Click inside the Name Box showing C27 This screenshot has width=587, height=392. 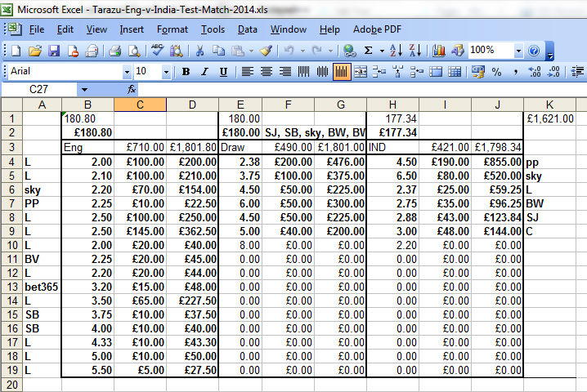(x=39, y=90)
